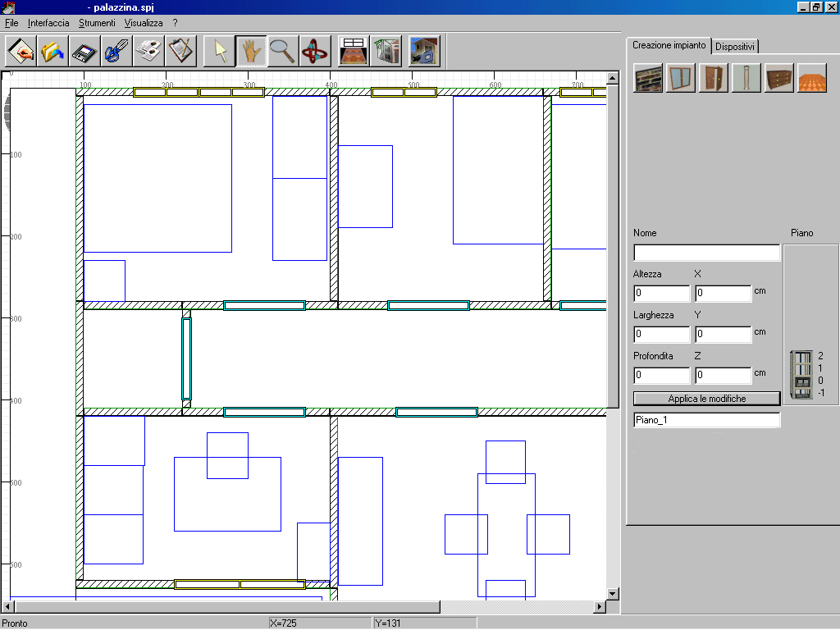
Task: Click the Altezza value field
Action: [x=661, y=294]
